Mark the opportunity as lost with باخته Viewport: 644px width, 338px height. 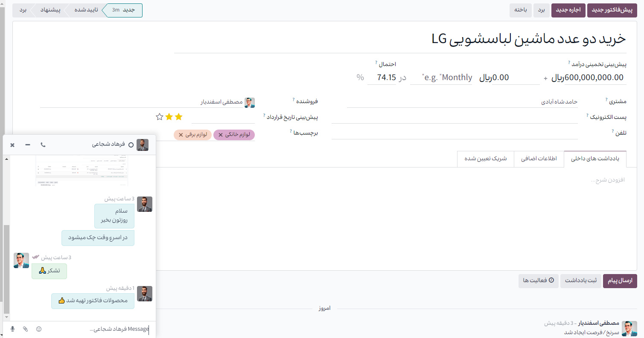[520, 10]
